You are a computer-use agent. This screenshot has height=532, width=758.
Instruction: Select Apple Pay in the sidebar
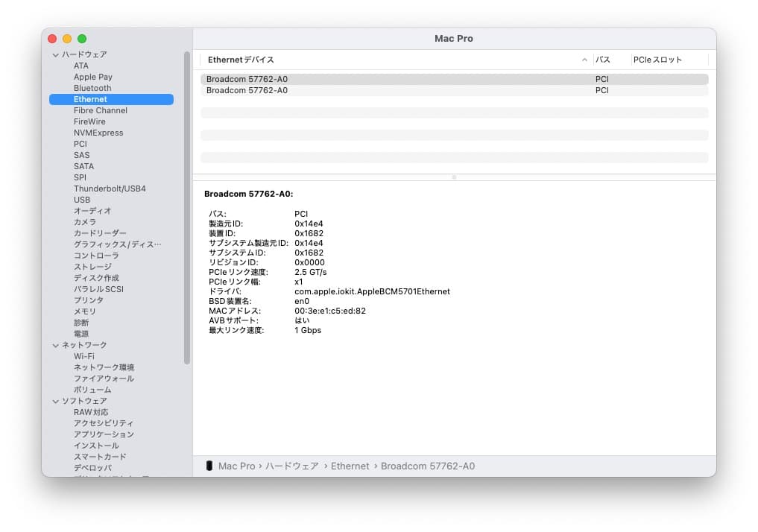(92, 77)
